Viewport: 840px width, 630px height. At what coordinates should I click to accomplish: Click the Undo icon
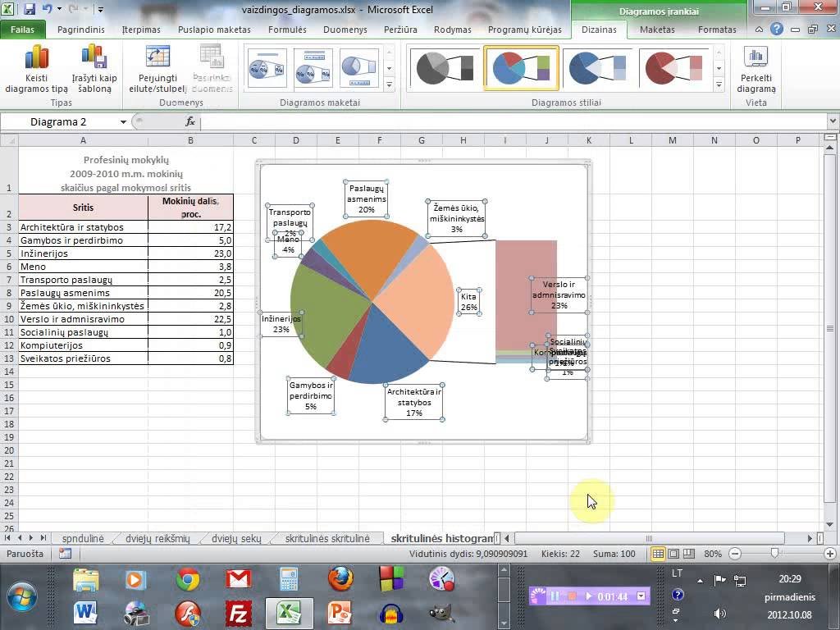(x=47, y=9)
